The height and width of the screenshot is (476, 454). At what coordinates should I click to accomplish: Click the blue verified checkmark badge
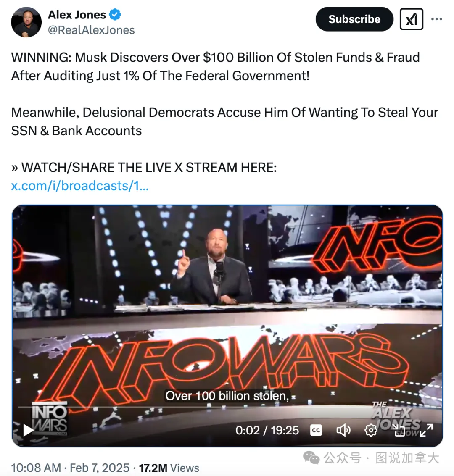(x=115, y=15)
